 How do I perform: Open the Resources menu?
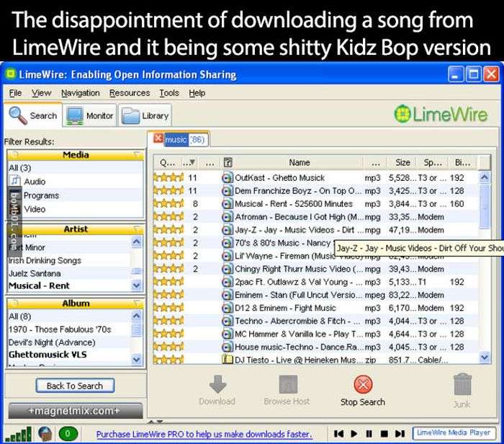pos(130,93)
